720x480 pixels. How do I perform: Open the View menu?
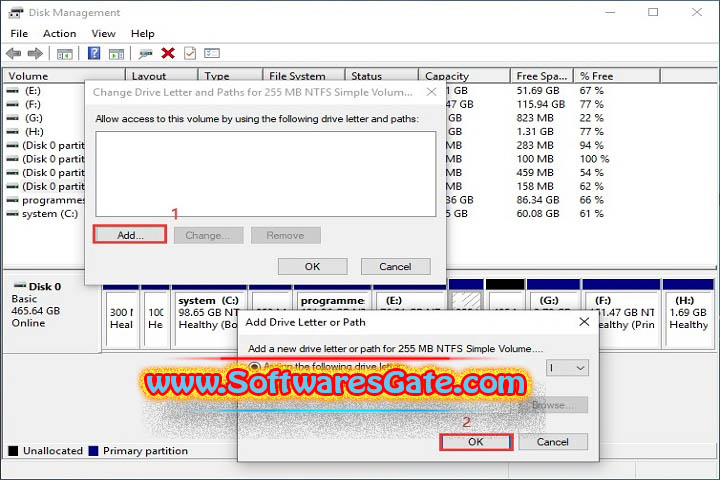103,34
